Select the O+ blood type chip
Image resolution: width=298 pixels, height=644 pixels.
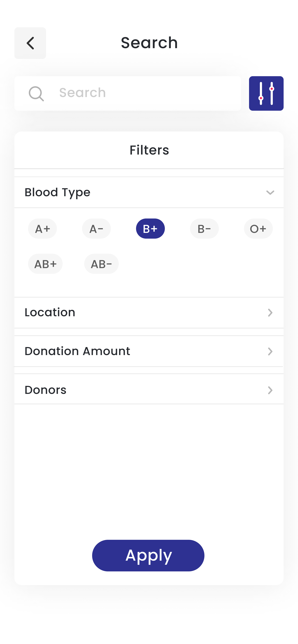pyautogui.click(x=258, y=229)
